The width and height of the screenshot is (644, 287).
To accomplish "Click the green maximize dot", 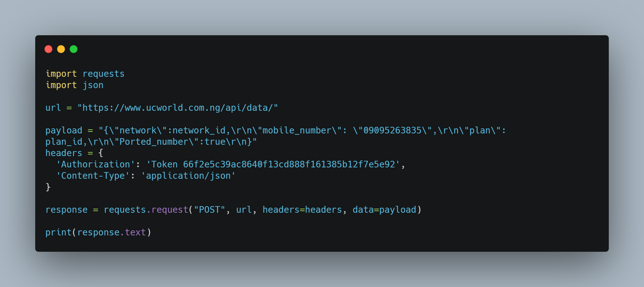I will pos(74,49).
